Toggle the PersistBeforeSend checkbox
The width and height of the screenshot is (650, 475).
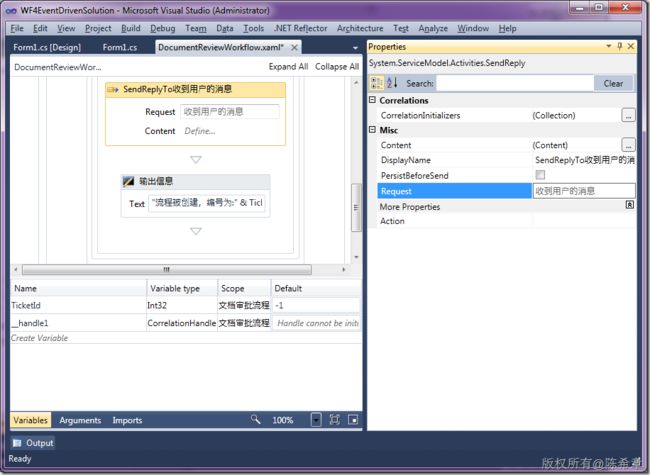coord(540,174)
